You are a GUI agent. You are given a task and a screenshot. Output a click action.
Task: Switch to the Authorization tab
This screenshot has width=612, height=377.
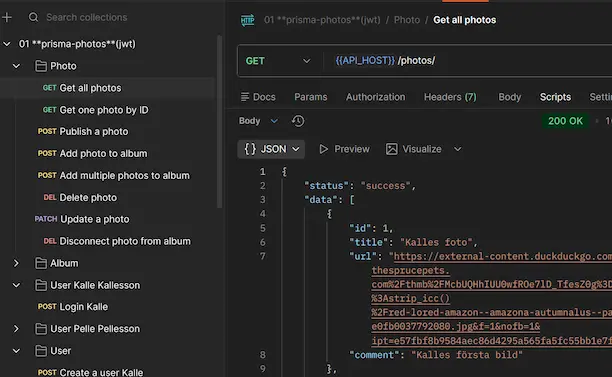pyautogui.click(x=375, y=97)
